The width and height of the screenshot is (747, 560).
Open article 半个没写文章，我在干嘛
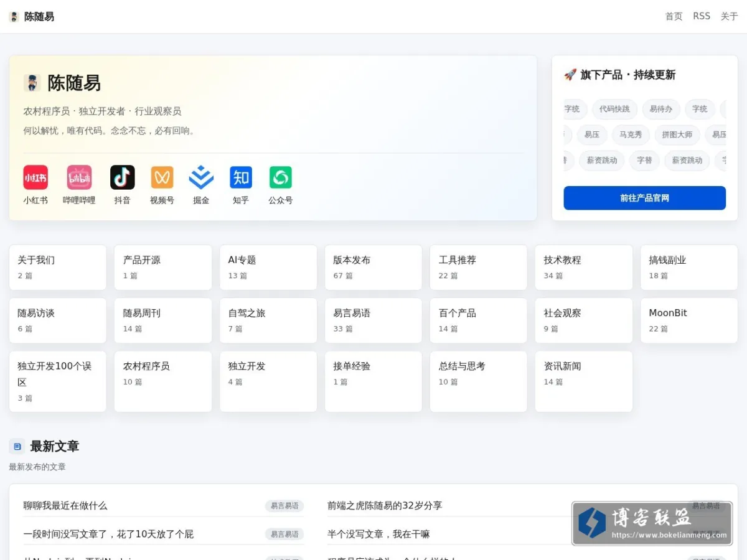(x=378, y=534)
